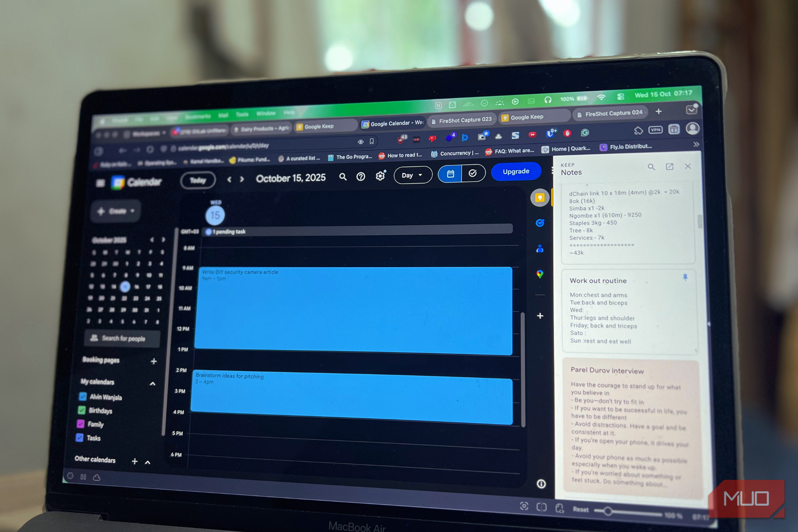The image size is (798, 532).
Task: Click the Upgrade button
Action: pos(516,171)
